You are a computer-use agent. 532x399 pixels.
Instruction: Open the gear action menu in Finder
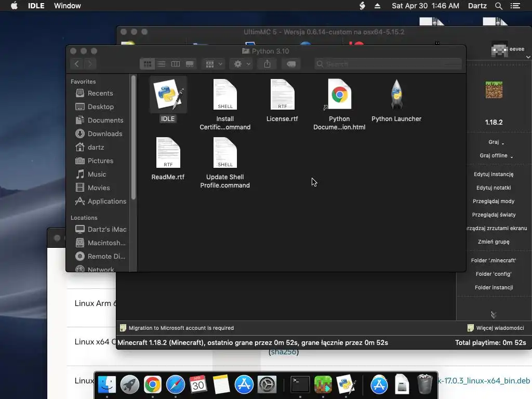[242, 64]
